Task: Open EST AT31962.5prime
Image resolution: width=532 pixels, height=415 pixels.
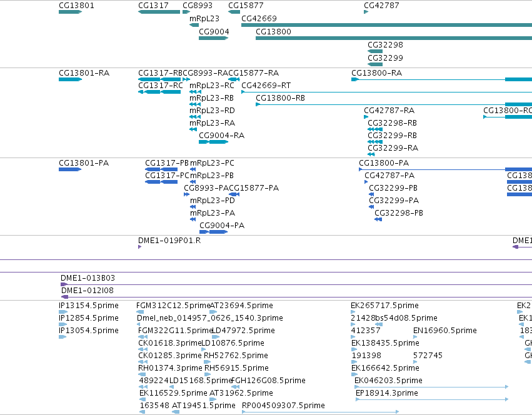Action: 241,393
